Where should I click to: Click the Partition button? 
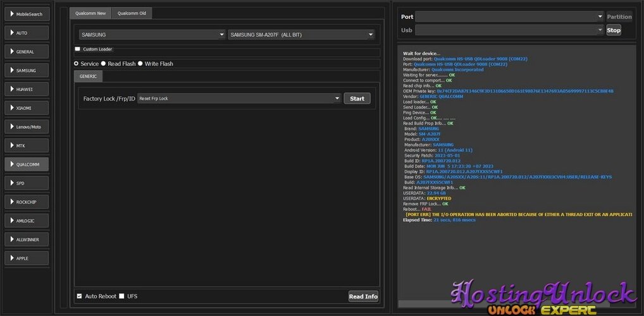[619, 17]
